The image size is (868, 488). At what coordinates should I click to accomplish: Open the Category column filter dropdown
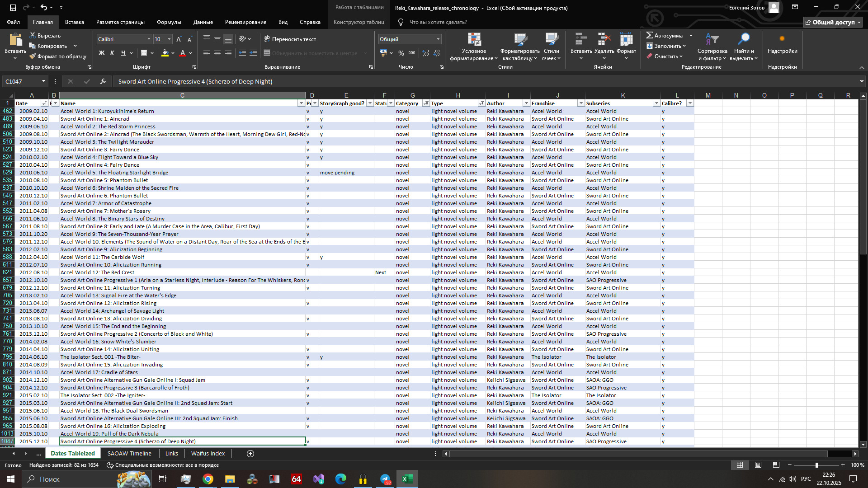pos(426,103)
